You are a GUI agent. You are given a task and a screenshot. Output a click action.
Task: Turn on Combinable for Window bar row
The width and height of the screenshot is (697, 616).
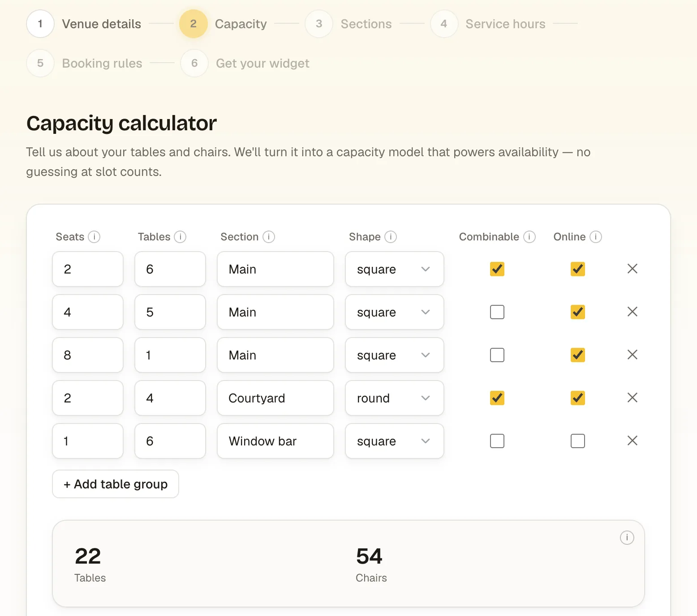click(x=497, y=441)
